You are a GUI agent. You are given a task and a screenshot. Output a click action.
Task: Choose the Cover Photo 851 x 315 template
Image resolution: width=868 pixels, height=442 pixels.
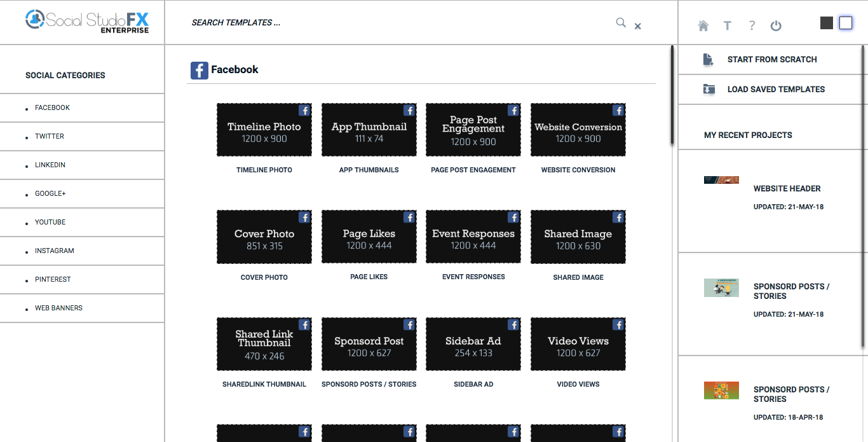point(264,237)
